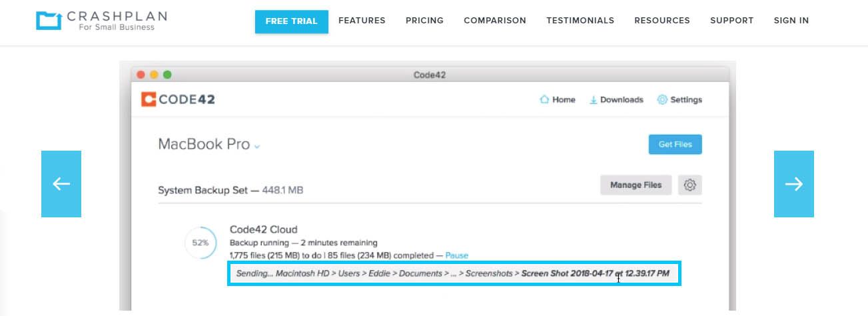Pause the running backup
The image size is (868, 316).
pos(457,255)
